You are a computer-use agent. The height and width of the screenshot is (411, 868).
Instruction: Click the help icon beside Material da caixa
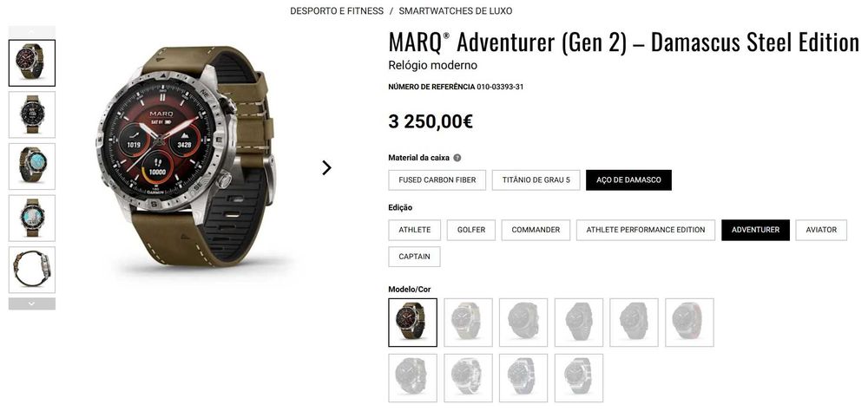tap(457, 158)
